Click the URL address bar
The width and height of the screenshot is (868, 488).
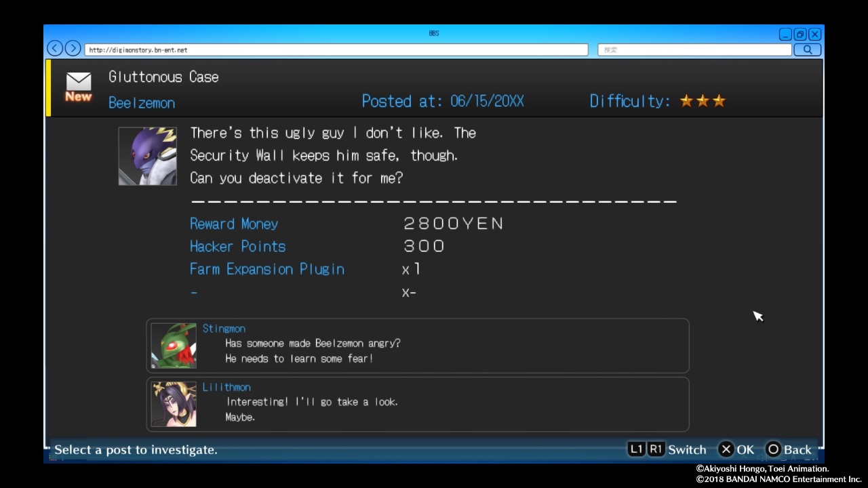click(x=336, y=49)
